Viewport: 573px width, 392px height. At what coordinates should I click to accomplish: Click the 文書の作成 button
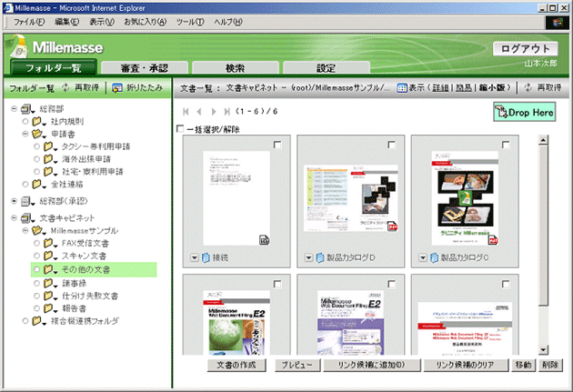pyautogui.click(x=236, y=365)
